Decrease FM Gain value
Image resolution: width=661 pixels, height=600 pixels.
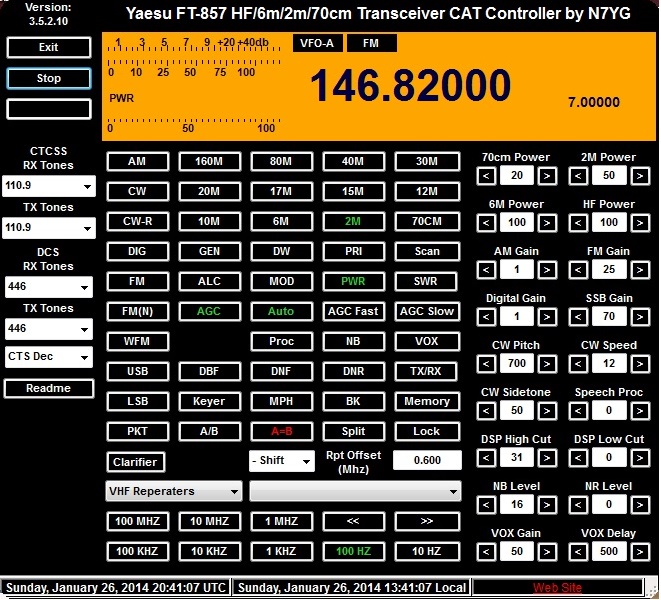tap(578, 270)
